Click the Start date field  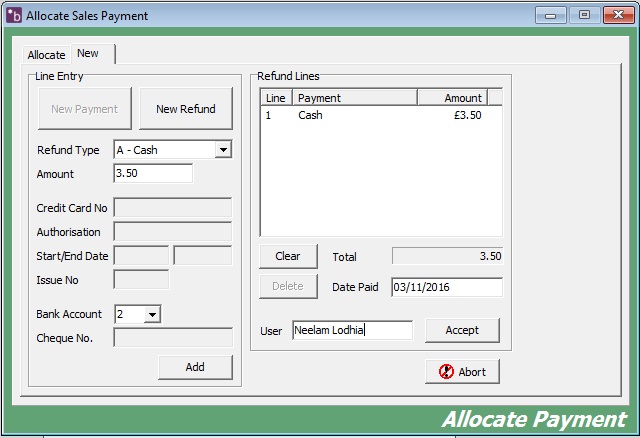[x=141, y=256]
